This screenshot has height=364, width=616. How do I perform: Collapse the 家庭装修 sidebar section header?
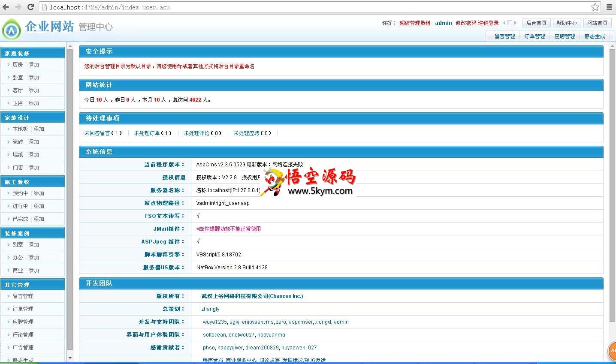(33, 53)
